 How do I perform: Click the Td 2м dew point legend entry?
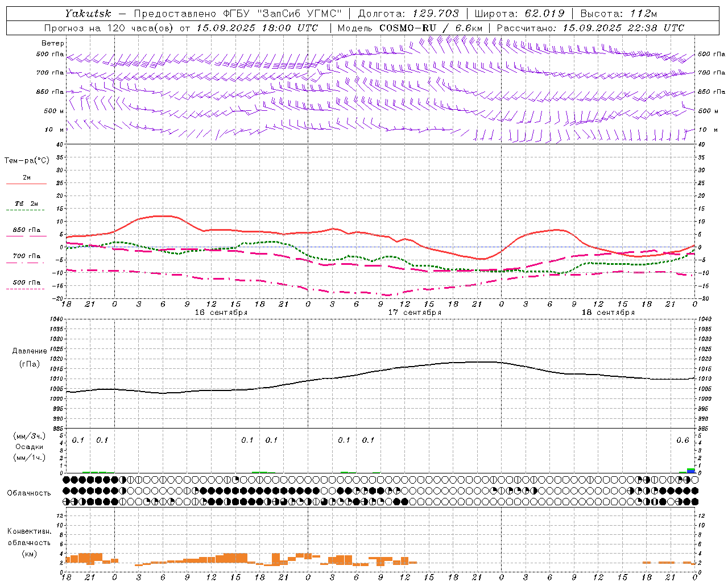coord(26,206)
